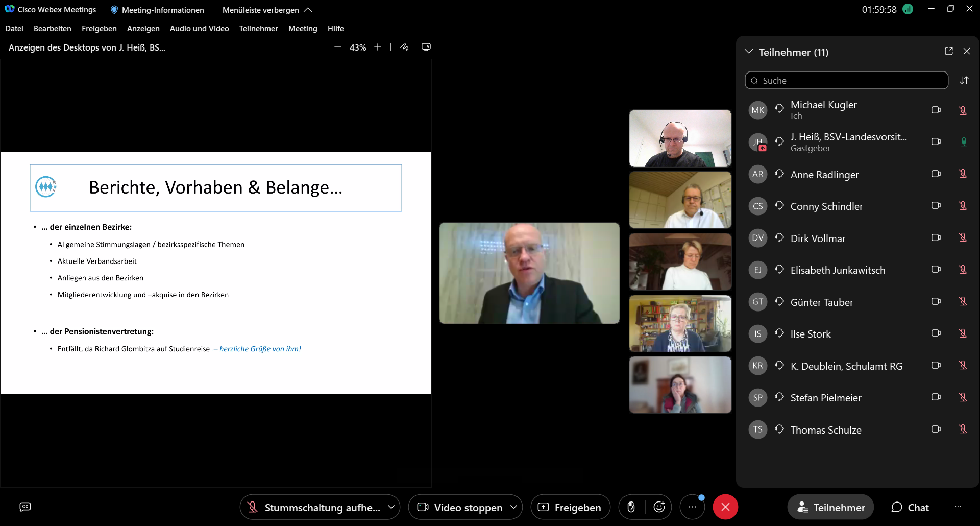Click the JH host avatar
980x526 pixels.
pyautogui.click(x=758, y=142)
